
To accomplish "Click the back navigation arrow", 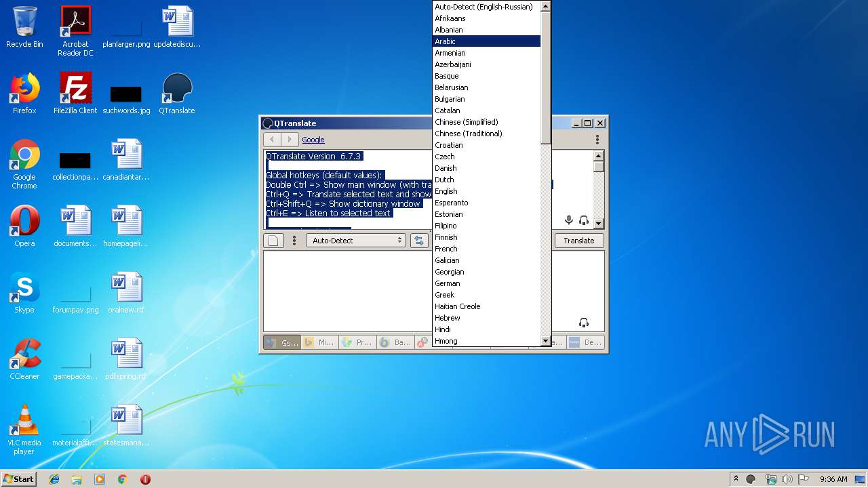I will click(273, 140).
